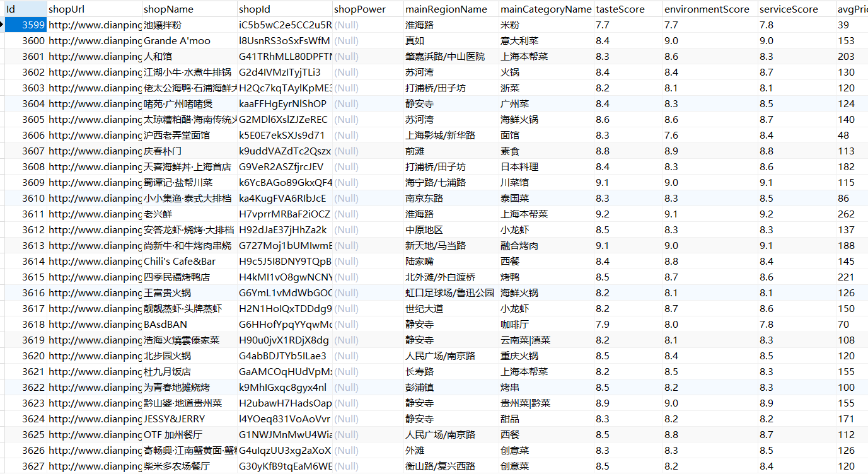This screenshot has width=868, height=474.
Task: Select region cell 海宁路/七浦路
Action: (451, 183)
